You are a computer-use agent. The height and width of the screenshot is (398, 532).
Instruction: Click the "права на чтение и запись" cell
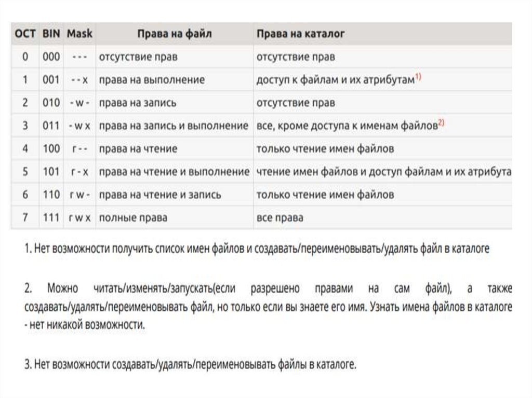tap(160, 194)
